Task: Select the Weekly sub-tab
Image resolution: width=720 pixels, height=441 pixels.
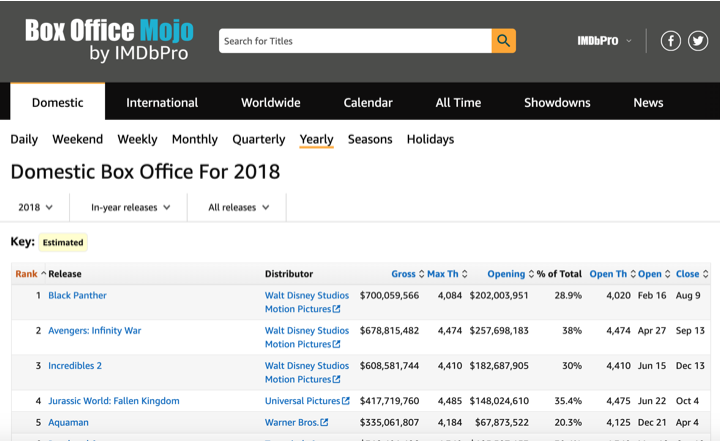Action: 137,139
